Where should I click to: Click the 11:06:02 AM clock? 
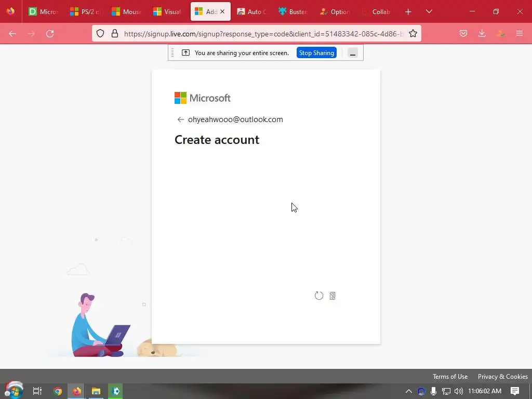tap(485, 391)
